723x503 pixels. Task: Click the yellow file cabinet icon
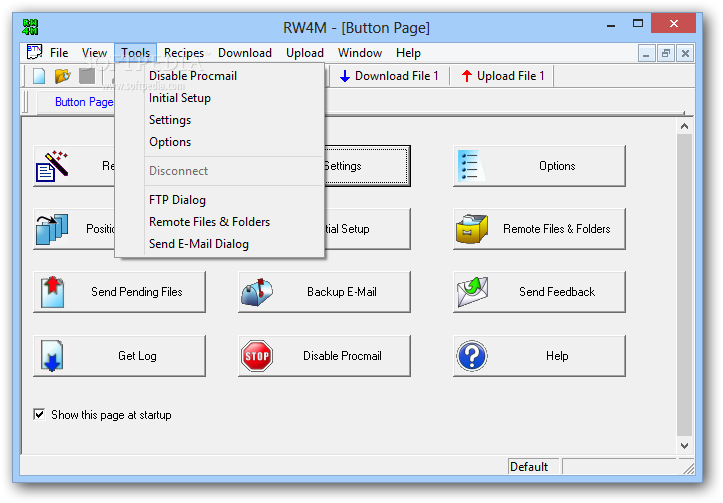click(x=472, y=229)
